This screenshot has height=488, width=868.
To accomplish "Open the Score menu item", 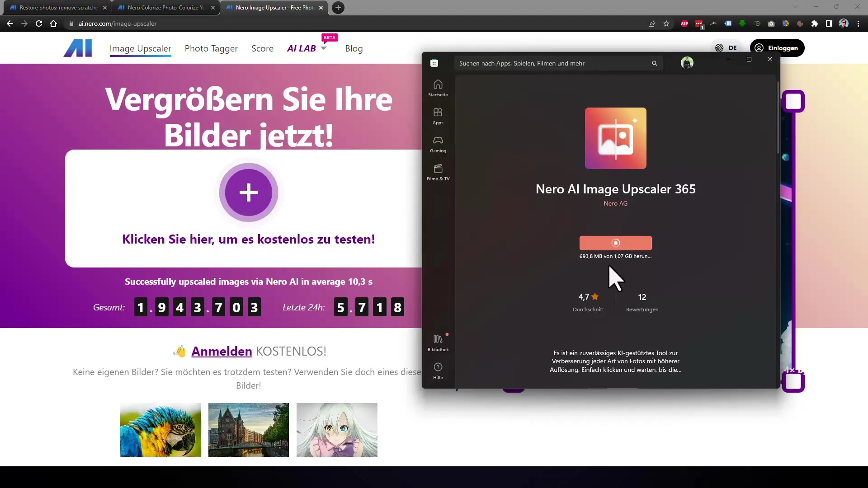I will click(x=262, y=48).
